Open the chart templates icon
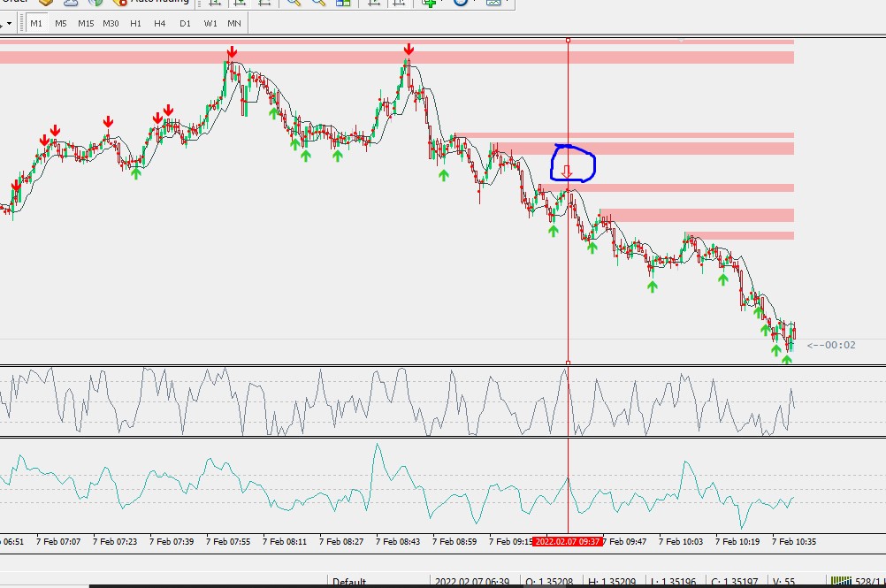 click(x=493, y=3)
